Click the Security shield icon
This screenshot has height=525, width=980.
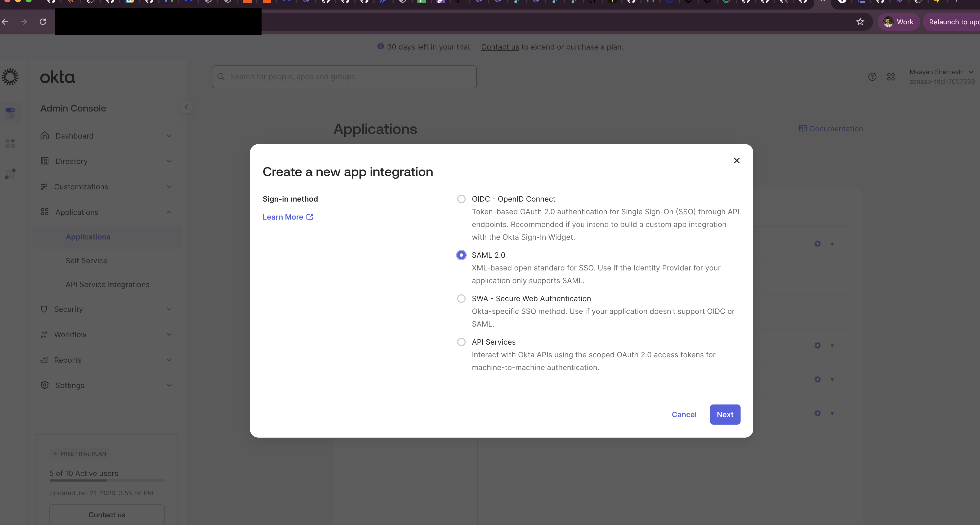click(x=44, y=309)
